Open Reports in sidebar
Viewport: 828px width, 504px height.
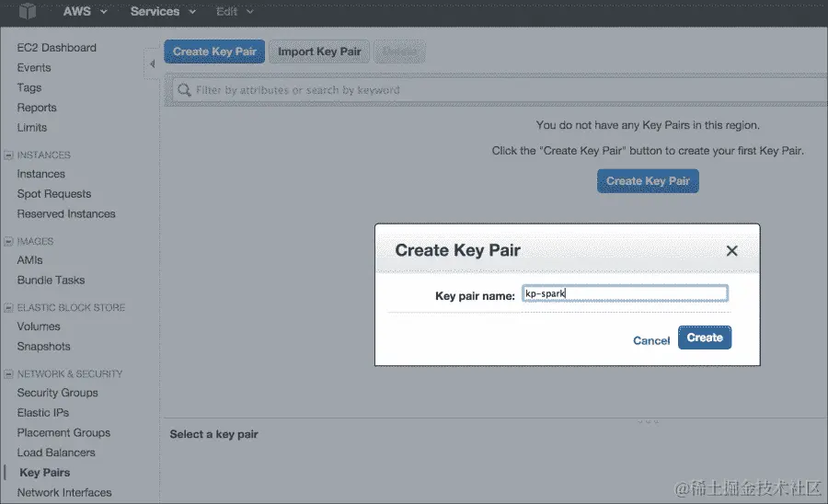click(x=37, y=108)
